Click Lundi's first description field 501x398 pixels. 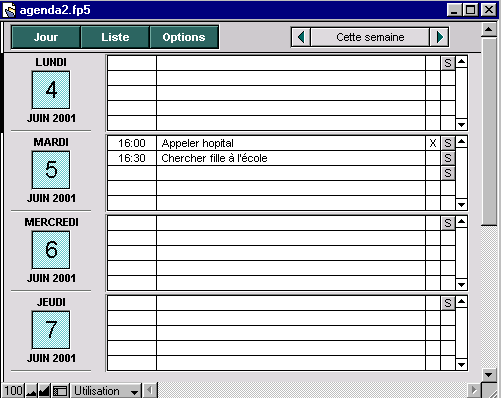[x=291, y=63]
